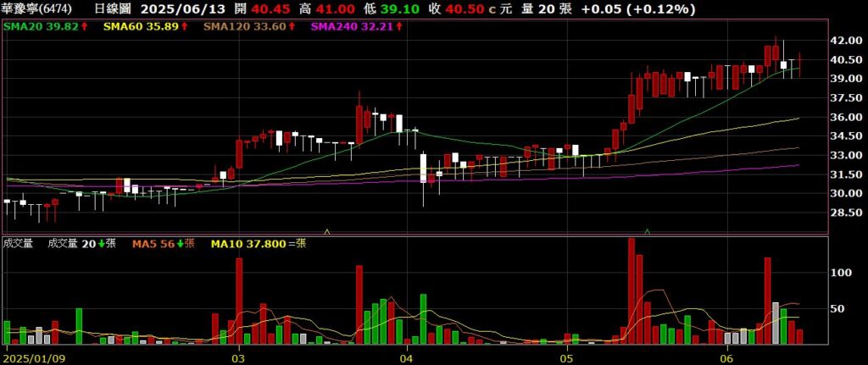Click the 30.00 price axis label
The height and width of the screenshot is (365, 868).
pyautogui.click(x=845, y=194)
